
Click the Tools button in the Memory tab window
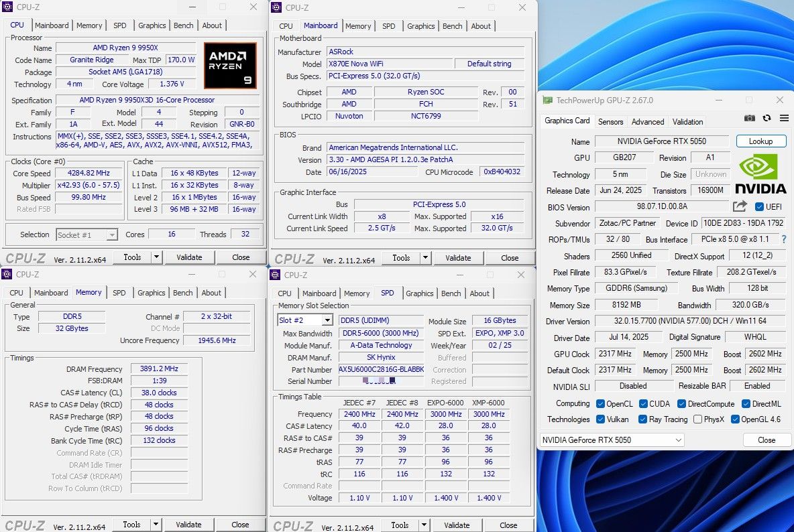click(131, 525)
